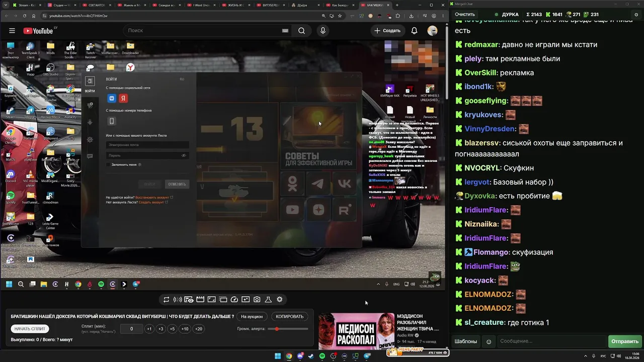Screen dimensions: 644x362
Task: Add +10 minutes to the split
Action: [x=185, y=329]
